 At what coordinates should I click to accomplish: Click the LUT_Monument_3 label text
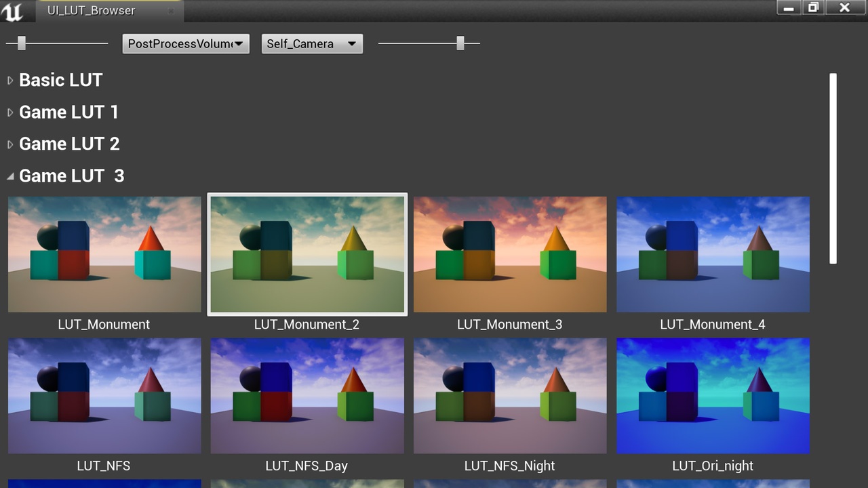coord(509,325)
